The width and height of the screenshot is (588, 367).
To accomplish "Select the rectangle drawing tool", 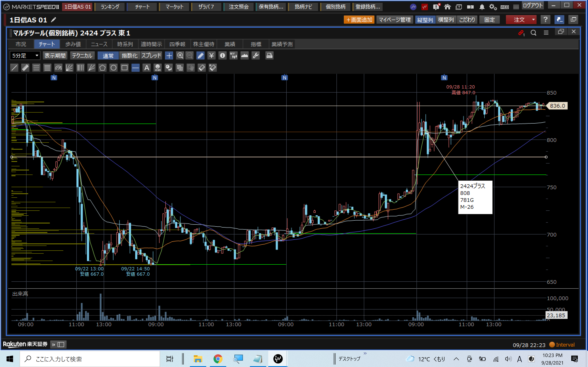I will pyautogui.click(x=124, y=68).
